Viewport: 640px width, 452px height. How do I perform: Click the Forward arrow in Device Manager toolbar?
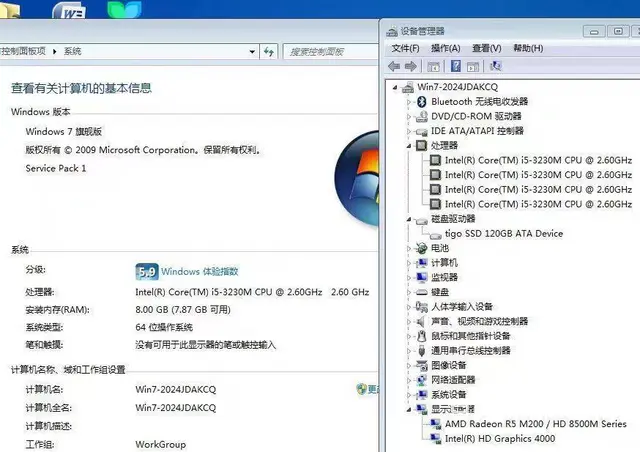click(411, 66)
